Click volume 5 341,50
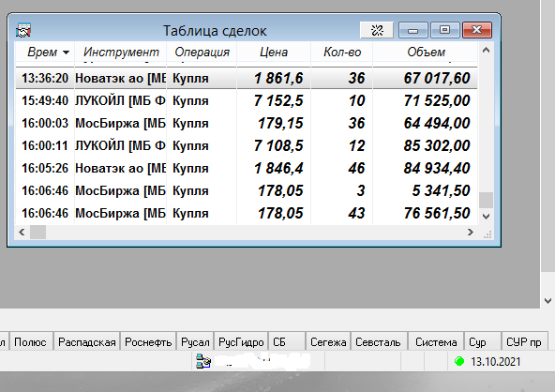Image resolution: width=555 pixels, height=392 pixels. [441, 191]
